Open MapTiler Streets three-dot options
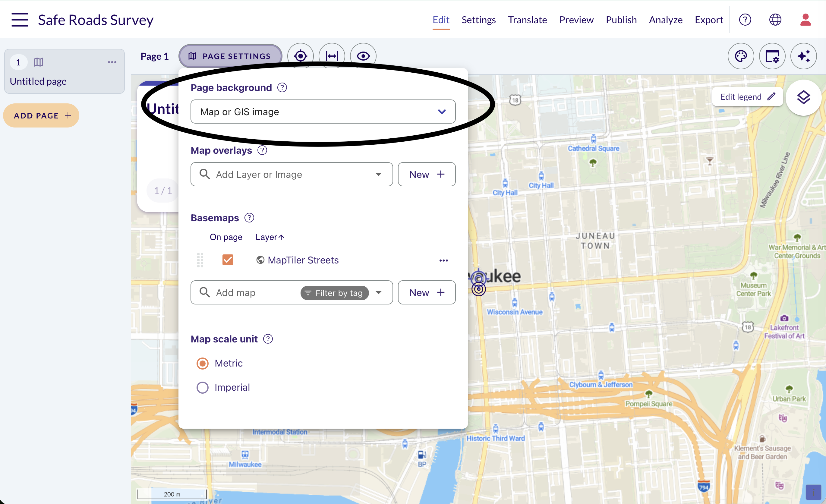 [443, 260]
